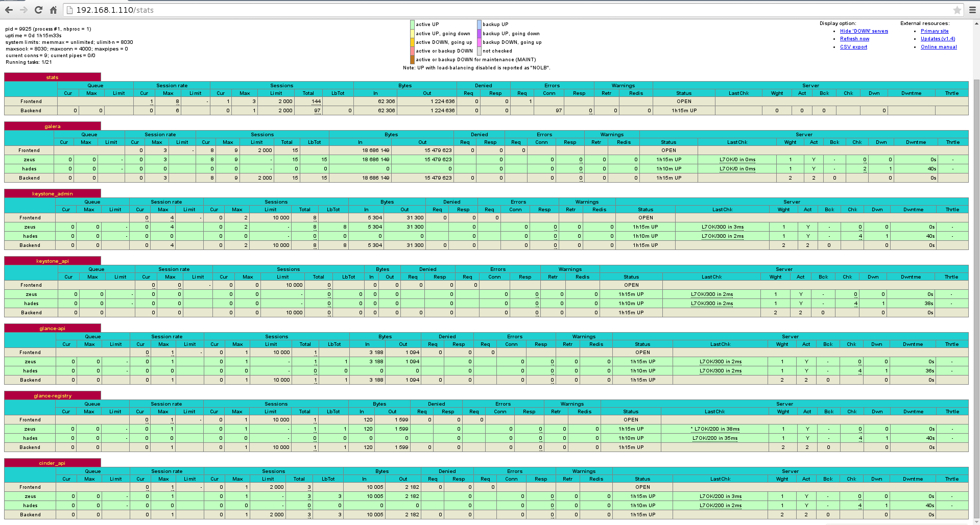Click the 'galera' proxy title
This screenshot has height=525, width=980.
[x=52, y=127]
